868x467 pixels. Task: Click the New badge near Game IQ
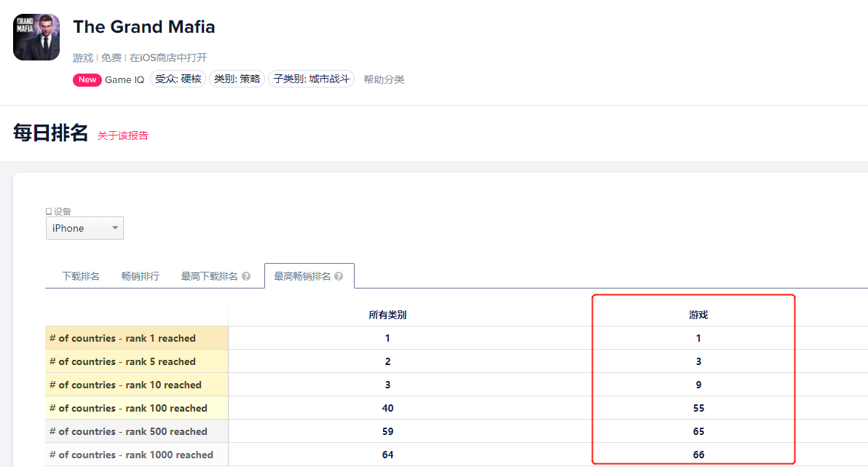pyautogui.click(x=87, y=79)
